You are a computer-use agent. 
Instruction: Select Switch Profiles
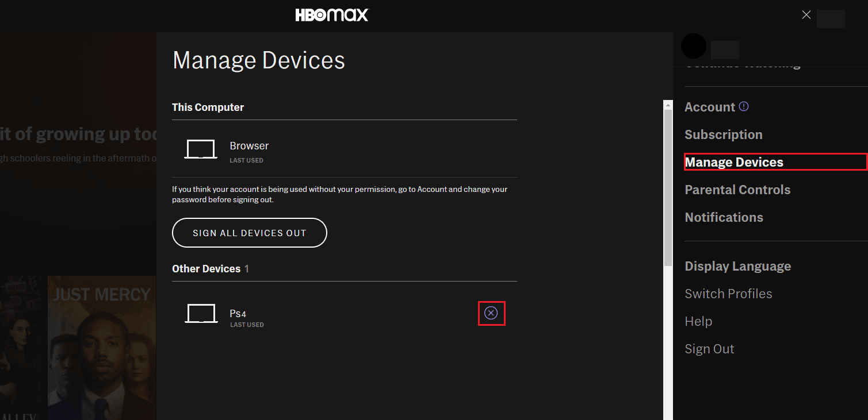click(728, 294)
